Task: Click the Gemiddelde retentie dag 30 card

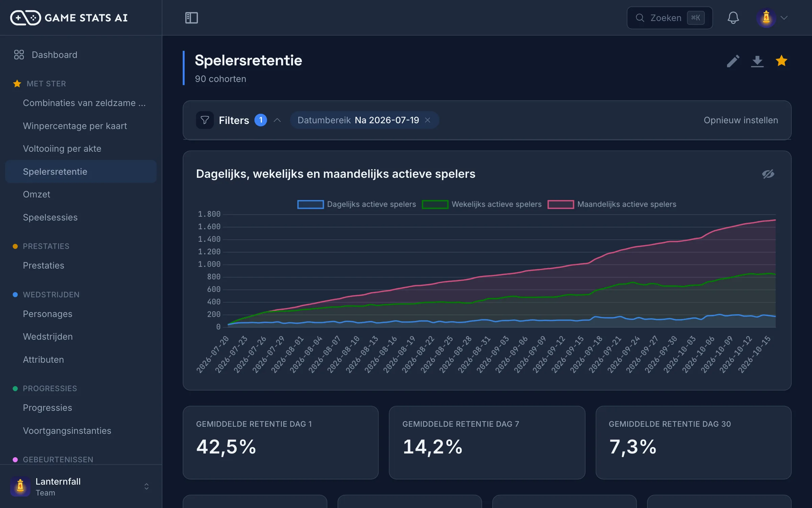Action: [x=693, y=443]
